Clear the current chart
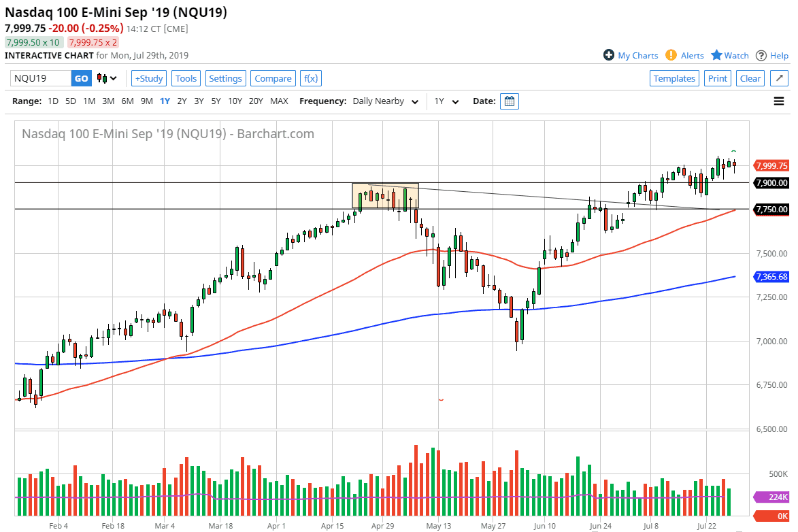Screen dimensions: 798x532 click(x=750, y=78)
